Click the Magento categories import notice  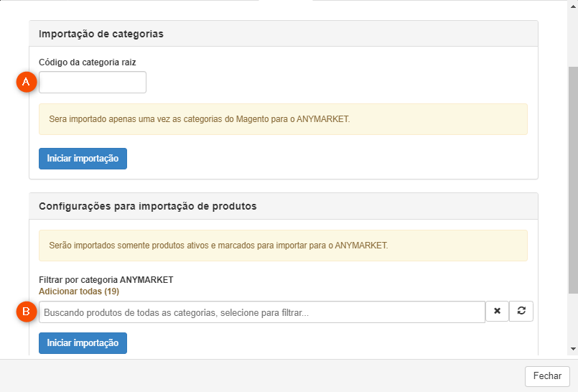coord(283,119)
